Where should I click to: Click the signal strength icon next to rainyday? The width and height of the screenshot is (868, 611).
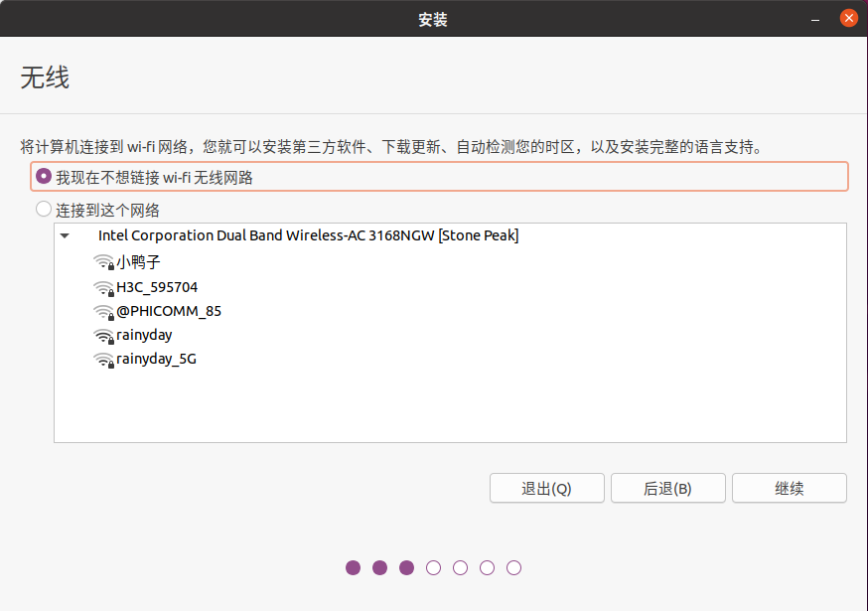point(101,334)
